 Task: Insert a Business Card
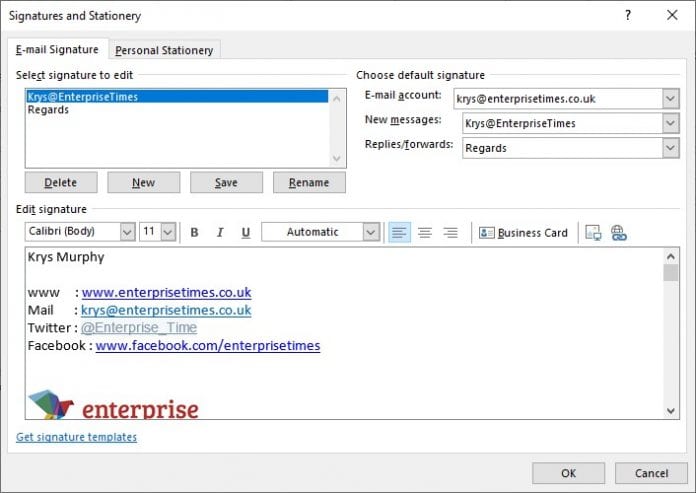click(x=523, y=233)
